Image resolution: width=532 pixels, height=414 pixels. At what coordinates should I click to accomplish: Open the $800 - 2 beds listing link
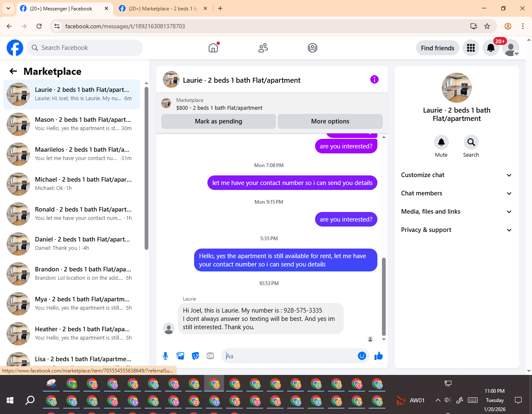tap(219, 108)
